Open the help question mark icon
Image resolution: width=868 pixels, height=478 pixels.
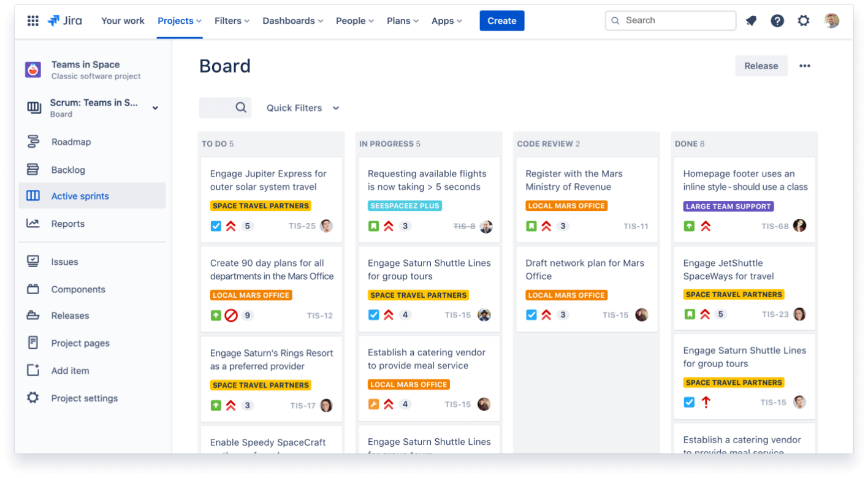click(x=777, y=20)
